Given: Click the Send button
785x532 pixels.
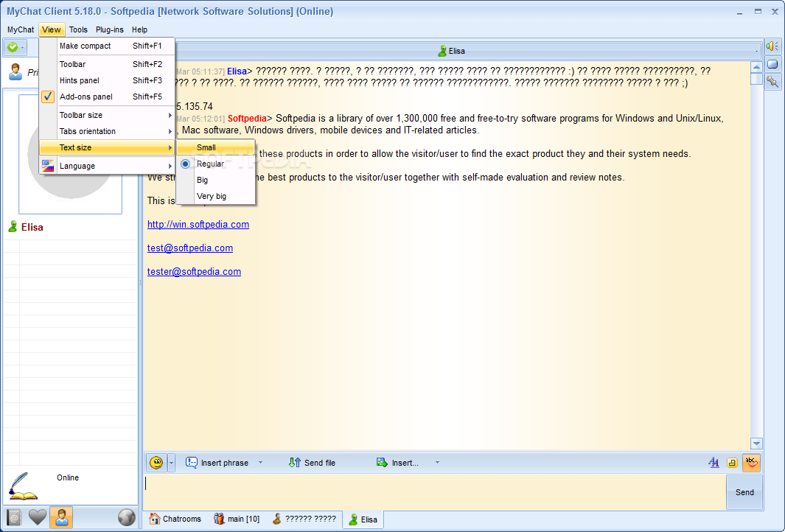Looking at the screenshot, I should (744, 492).
